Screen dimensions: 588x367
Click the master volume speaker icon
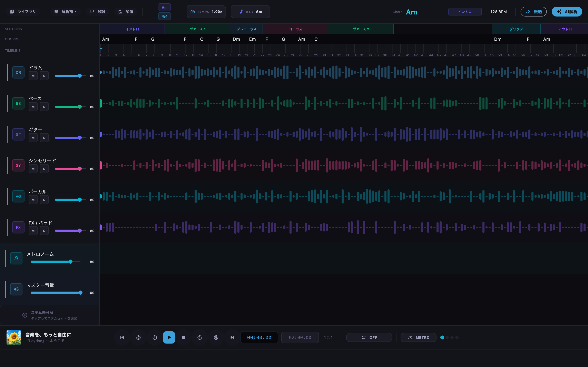[x=16, y=289]
